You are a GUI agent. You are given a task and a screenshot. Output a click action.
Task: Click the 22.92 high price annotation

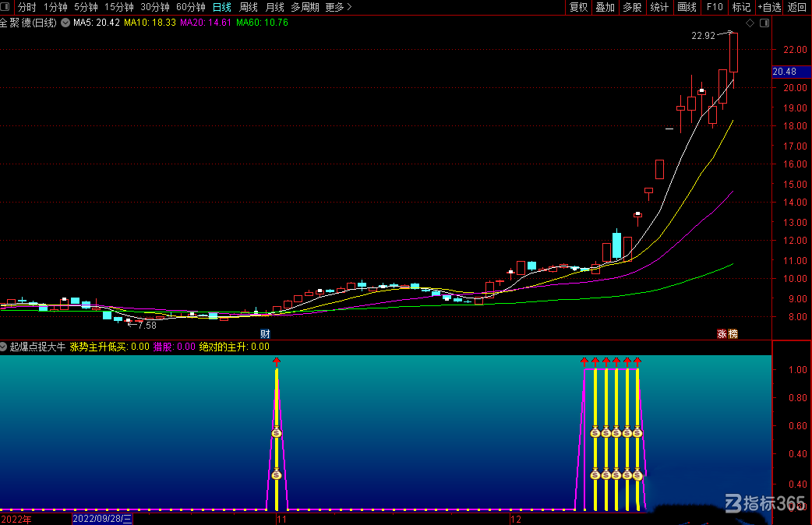[703, 36]
